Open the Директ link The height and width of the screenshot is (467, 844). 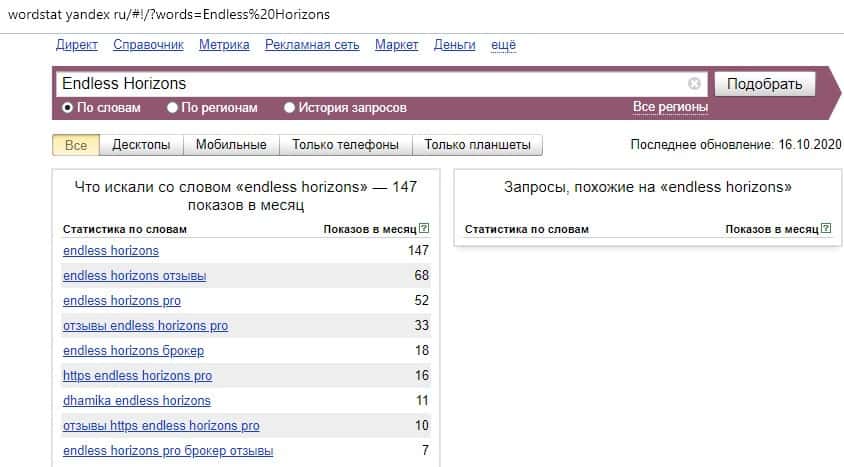(77, 45)
